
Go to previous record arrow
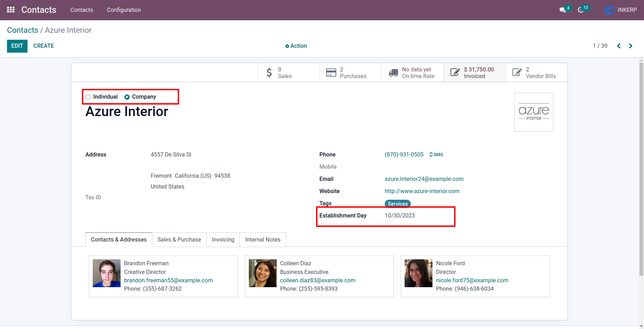click(619, 46)
